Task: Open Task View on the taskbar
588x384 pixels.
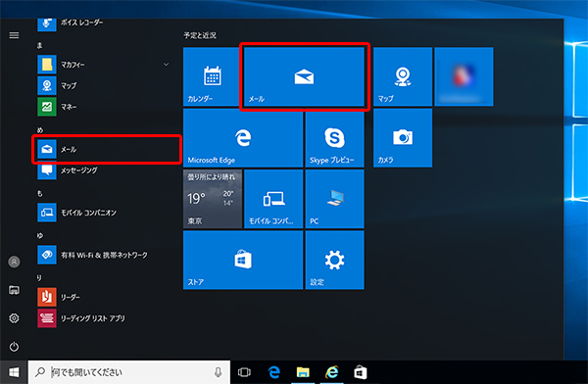Action: click(x=244, y=372)
